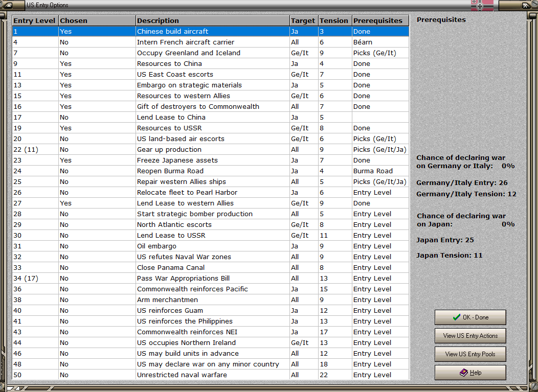Open View US Entry Pools

point(470,354)
